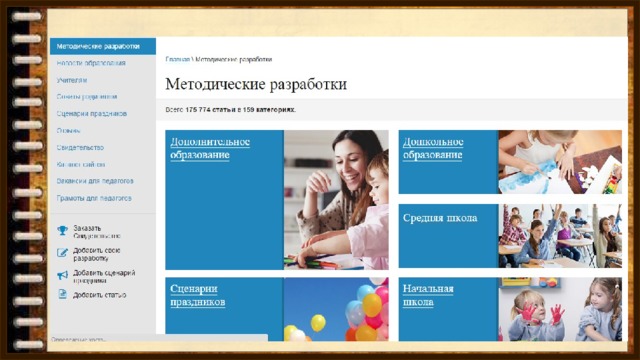This screenshot has height=360, width=640.
Task: Click the trophy icon beside Заказать
Action: click(x=62, y=231)
